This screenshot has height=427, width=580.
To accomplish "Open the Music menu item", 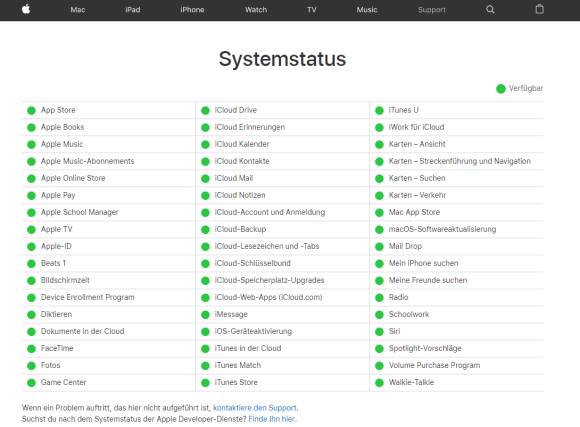I will point(367,10).
